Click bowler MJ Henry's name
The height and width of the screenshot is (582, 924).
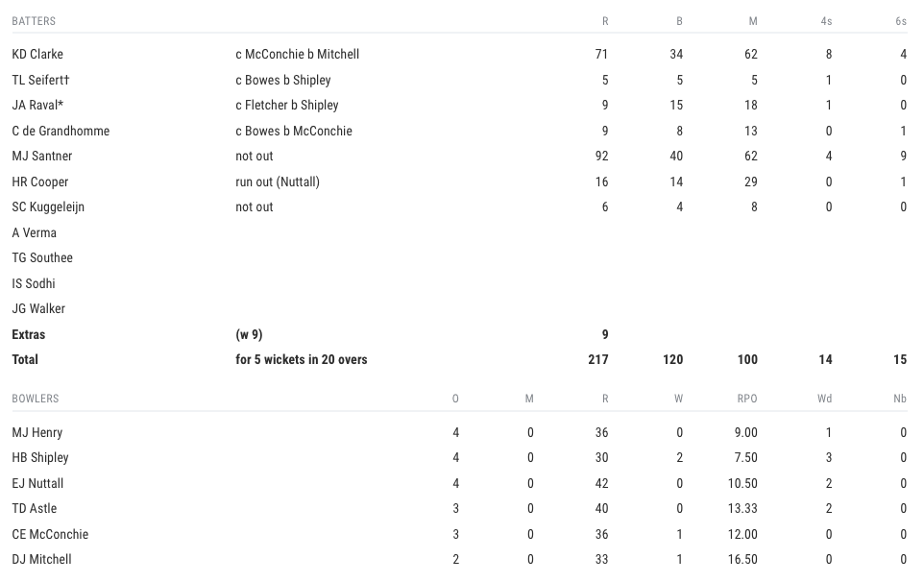(x=37, y=433)
